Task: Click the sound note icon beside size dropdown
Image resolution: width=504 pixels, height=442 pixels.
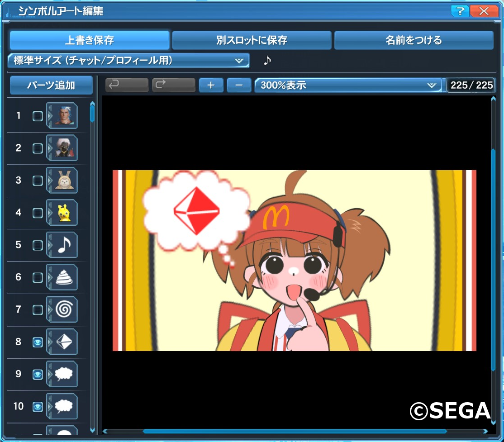Action: point(267,60)
